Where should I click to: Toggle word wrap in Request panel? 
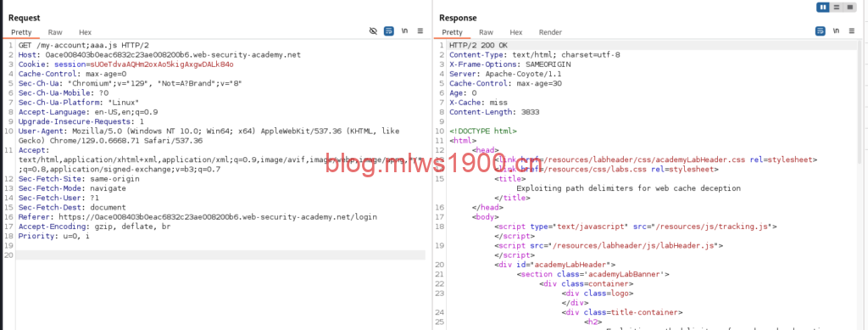tap(388, 31)
